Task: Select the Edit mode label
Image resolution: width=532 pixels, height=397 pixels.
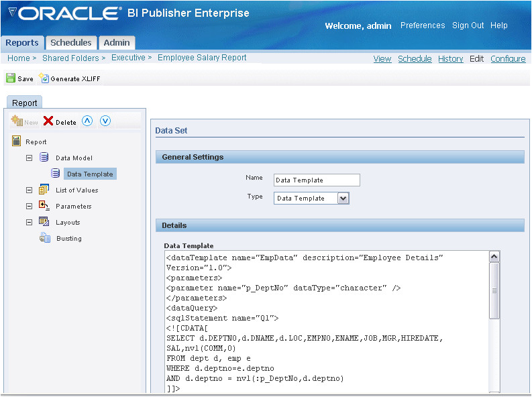Action: (477, 59)
